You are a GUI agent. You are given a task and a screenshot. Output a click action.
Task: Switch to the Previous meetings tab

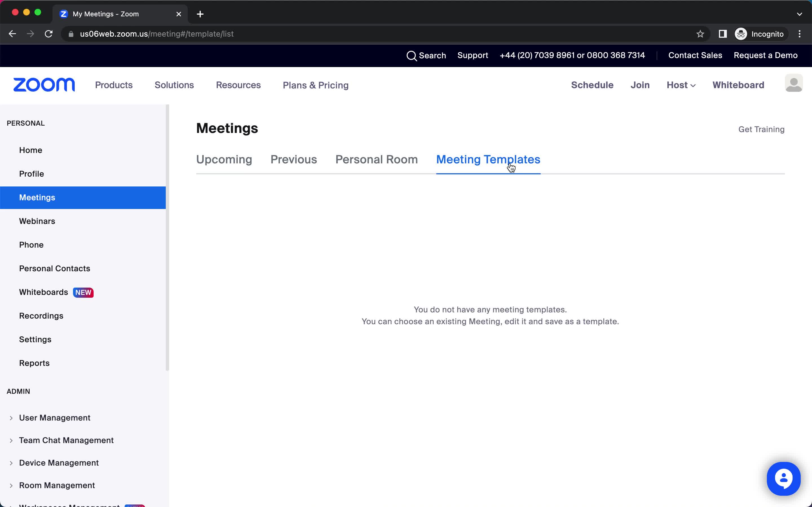pyautogui.click(x=294, y=159)
